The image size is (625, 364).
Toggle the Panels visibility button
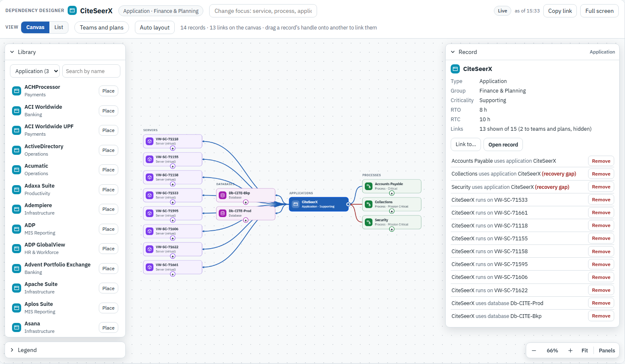tap(607, 350)
